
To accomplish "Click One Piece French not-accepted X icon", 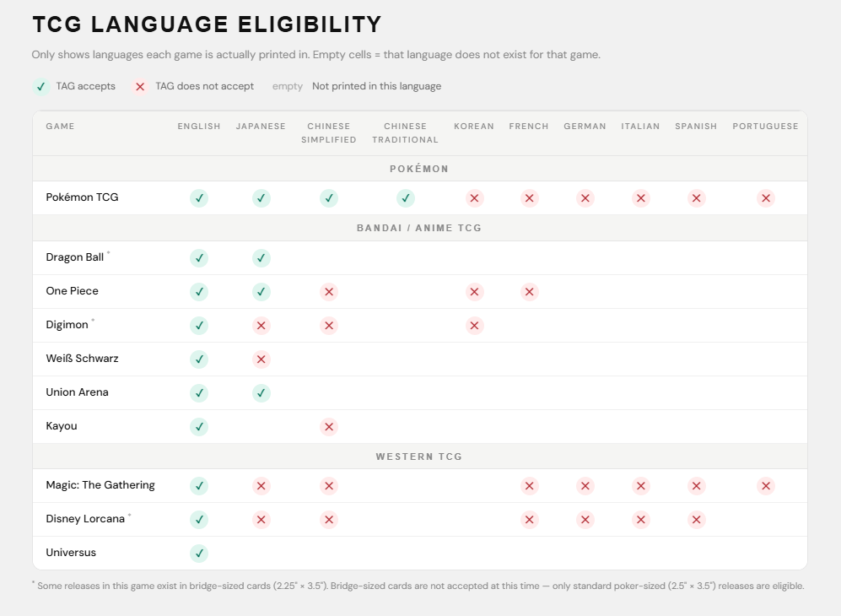I will (x=530, y=292).
